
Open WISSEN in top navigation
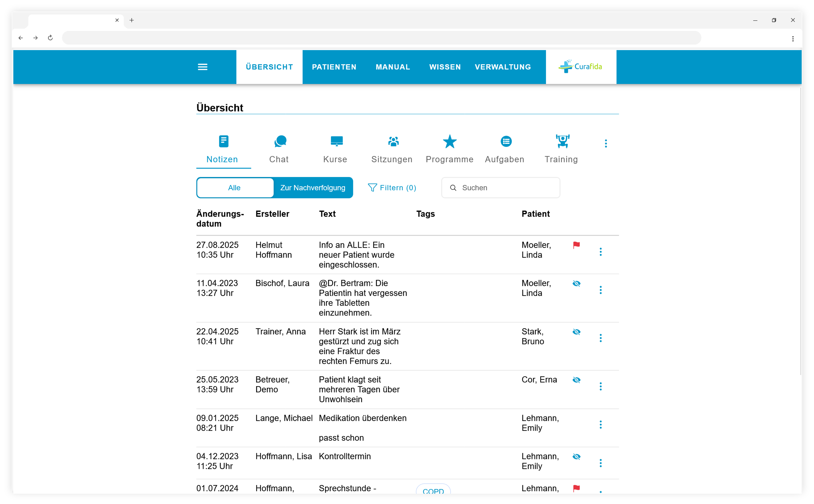pyautogui.click(x=445, y=67)
